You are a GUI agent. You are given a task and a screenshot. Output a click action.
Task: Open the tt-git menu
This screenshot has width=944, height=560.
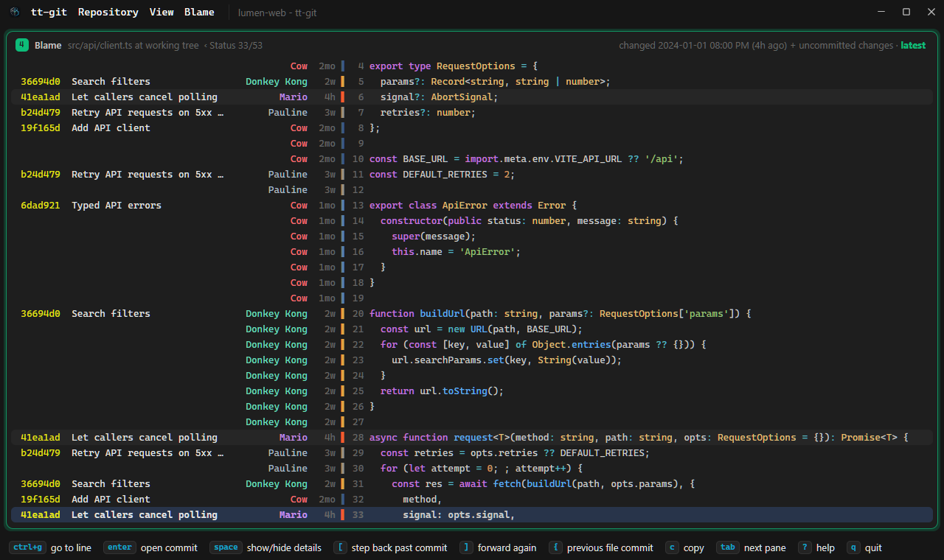tap(47, 12)
